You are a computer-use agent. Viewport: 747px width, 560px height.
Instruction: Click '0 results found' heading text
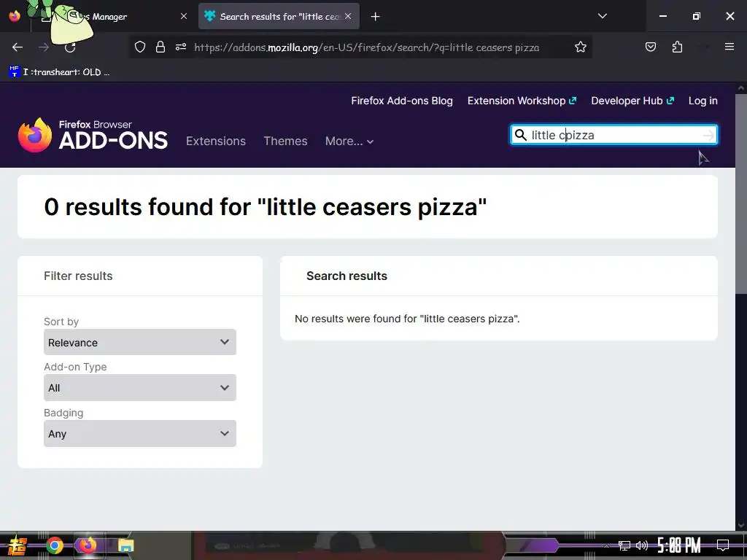coord(266,206)
